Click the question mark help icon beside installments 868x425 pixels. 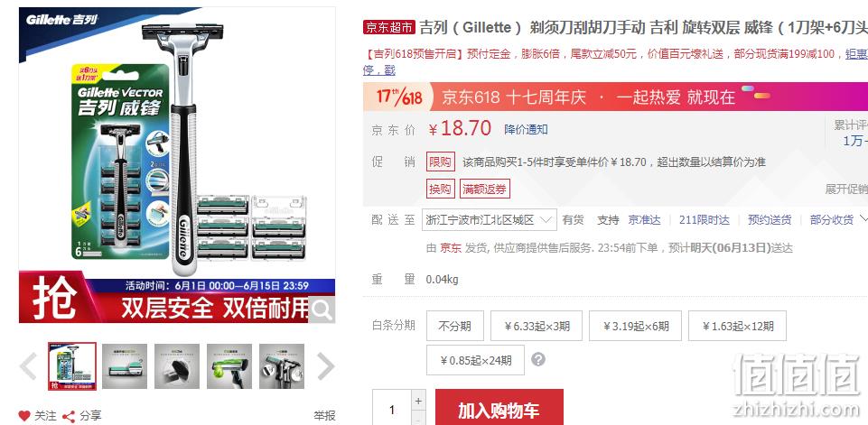[538, 360]
